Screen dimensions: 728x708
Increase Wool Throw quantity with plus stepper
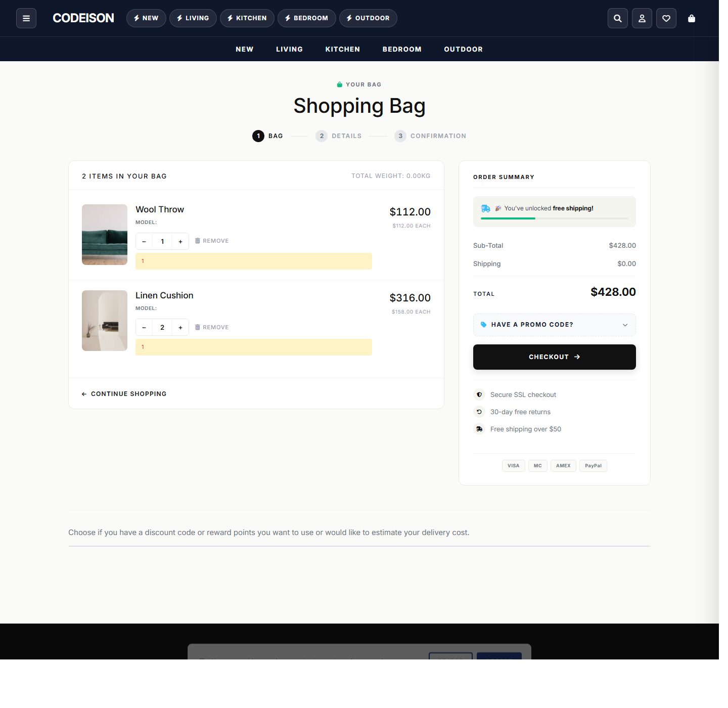tap(180, 241)
